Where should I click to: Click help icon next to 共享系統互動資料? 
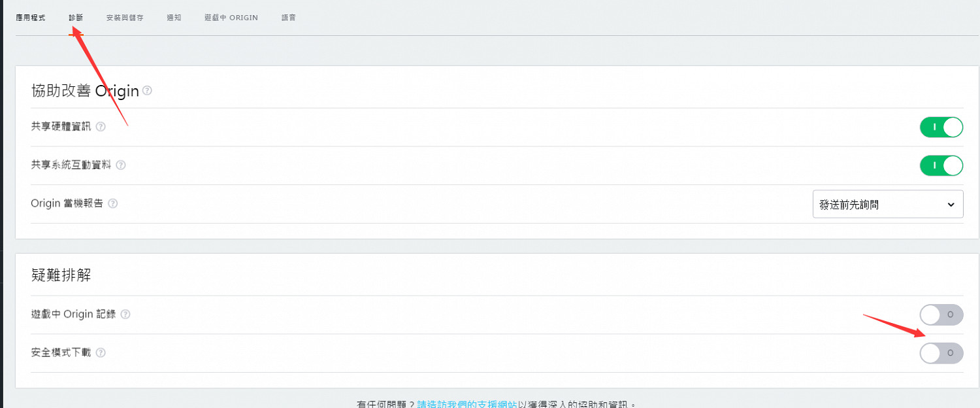120,165
